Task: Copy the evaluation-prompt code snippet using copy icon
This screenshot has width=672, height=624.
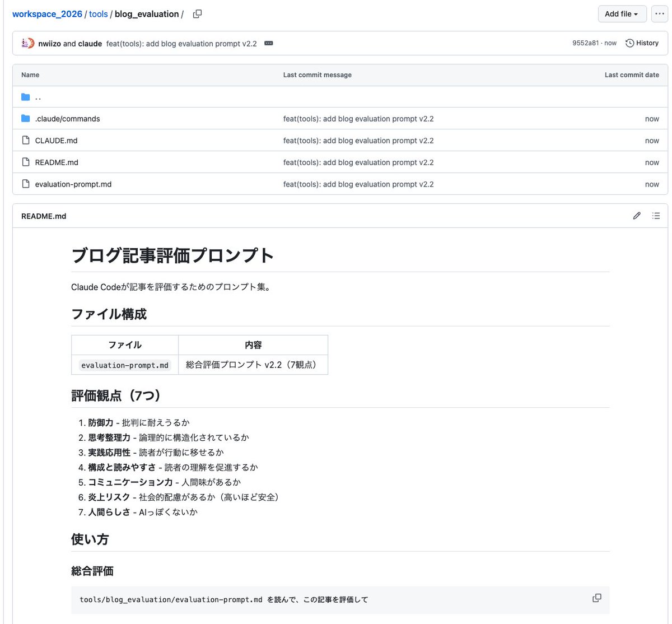Action: [596, 598]
